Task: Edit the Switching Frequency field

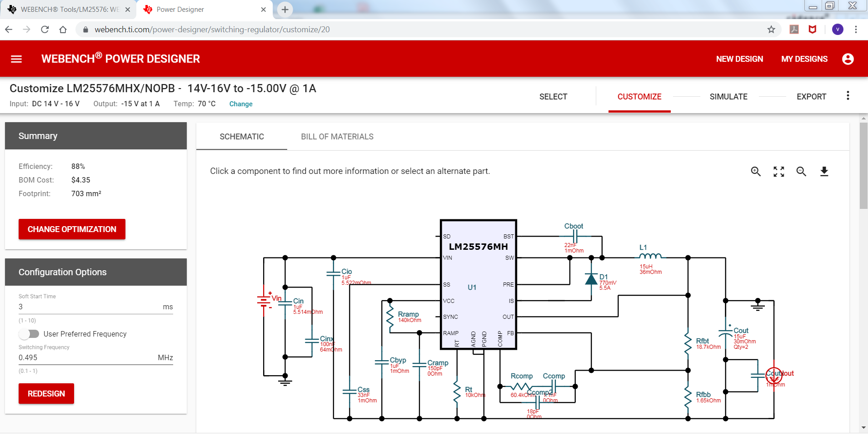Action: coord(96,358)
